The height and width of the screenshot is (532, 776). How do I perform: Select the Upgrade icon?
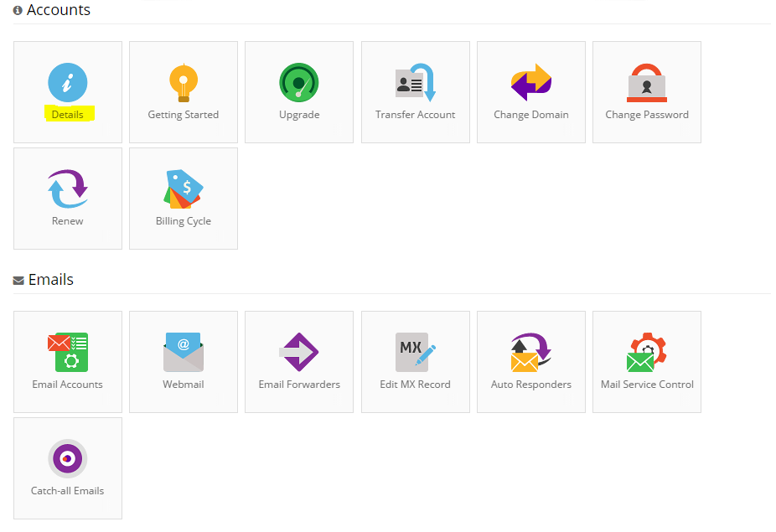click(299, 82)
